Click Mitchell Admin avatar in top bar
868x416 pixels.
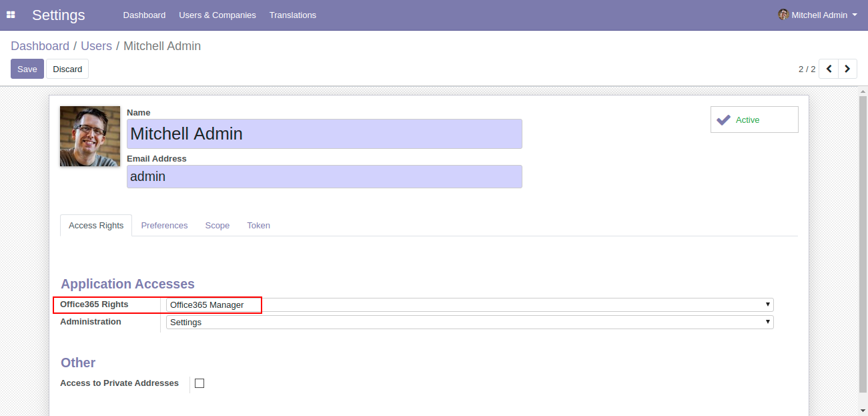pos(783,15)
